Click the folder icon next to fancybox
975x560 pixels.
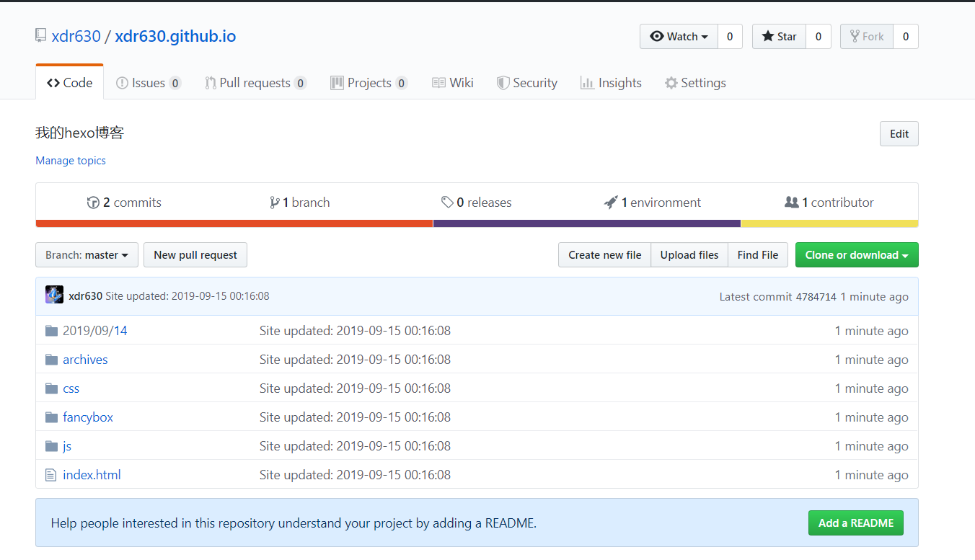pos(51,417)
